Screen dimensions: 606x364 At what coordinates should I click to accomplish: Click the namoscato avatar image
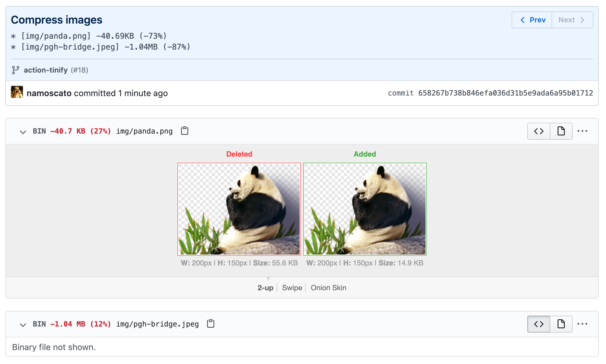coord(17,92)
